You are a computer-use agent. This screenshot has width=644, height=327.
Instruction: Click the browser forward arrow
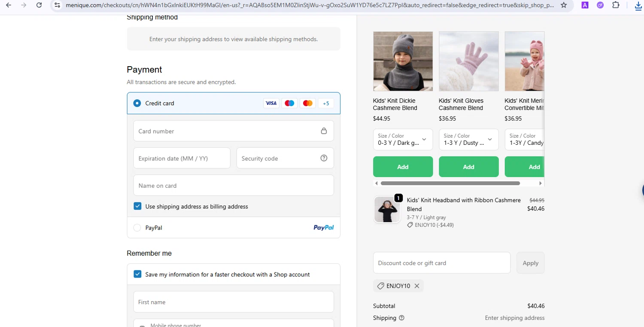tap(24, 5)
